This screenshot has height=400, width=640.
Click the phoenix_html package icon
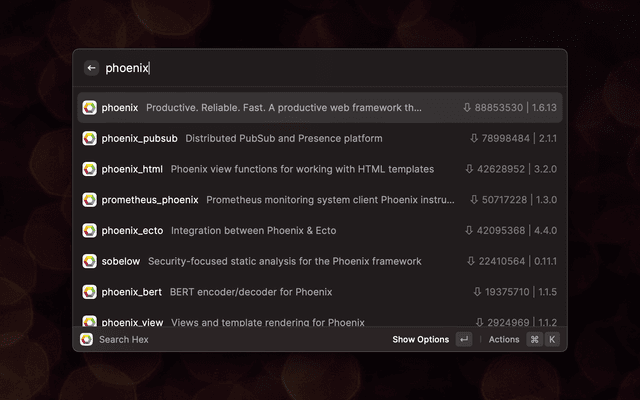(89, 169)
